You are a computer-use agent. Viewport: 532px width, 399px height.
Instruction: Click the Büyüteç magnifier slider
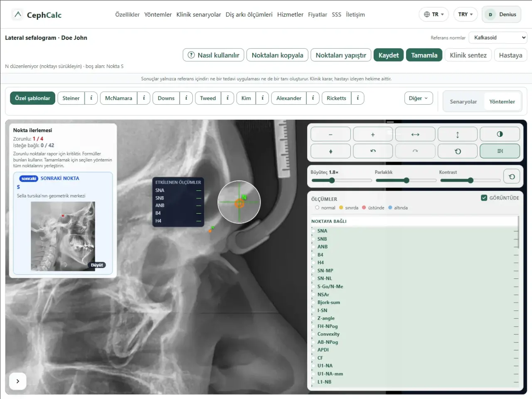pos(341,180)
